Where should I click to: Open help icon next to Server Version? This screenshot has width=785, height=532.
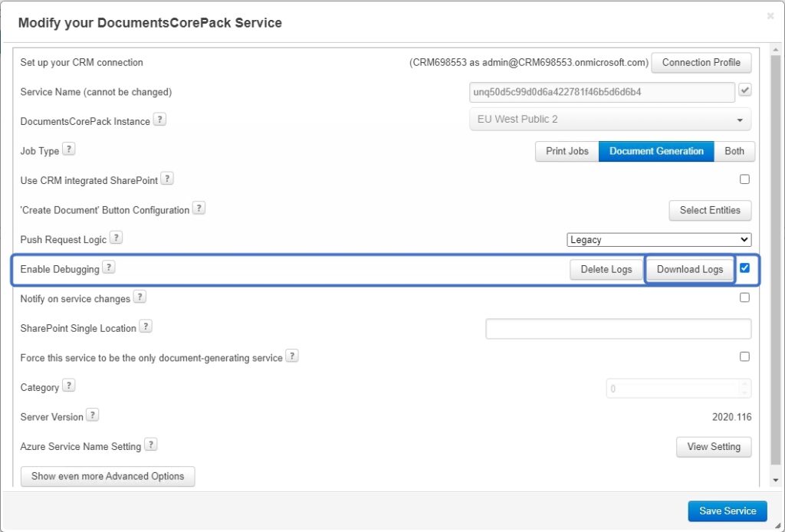[x=92, y=415]
